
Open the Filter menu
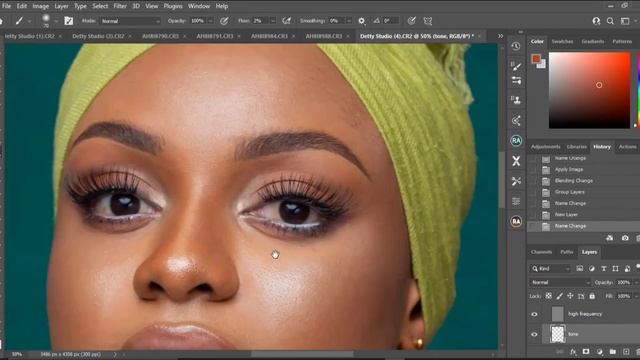pos(120,6)
